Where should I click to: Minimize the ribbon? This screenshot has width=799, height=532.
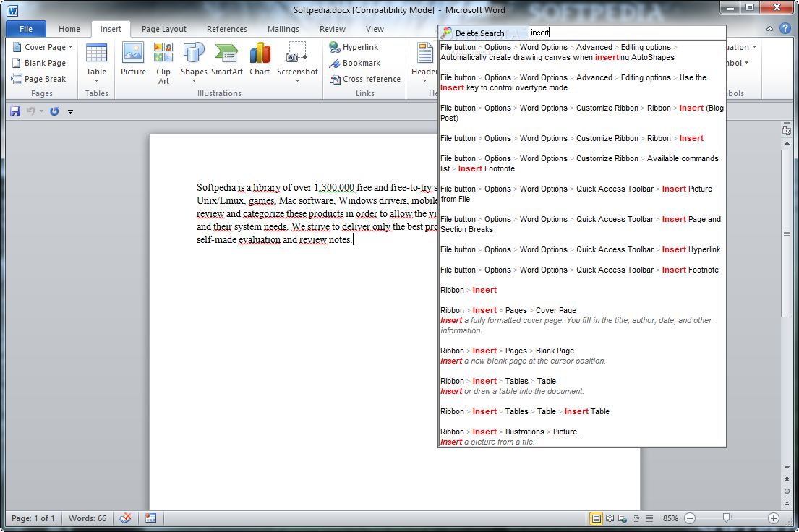coord(769,29)
